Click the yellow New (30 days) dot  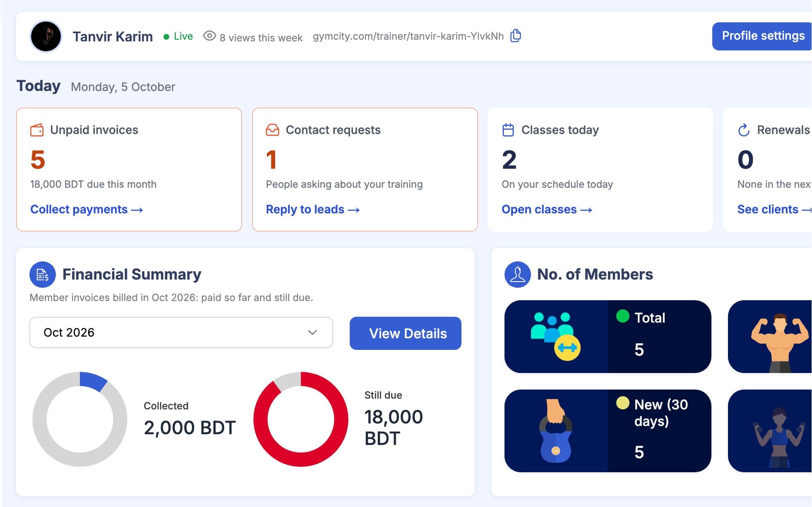pos(623,403)
